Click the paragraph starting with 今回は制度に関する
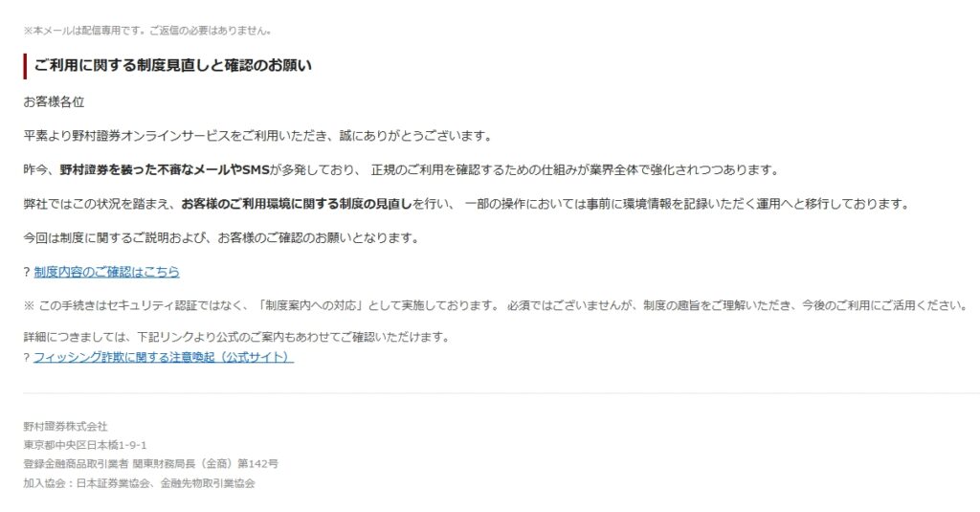The height and width of the screenshot is (512, 980). tap(221, 237)
